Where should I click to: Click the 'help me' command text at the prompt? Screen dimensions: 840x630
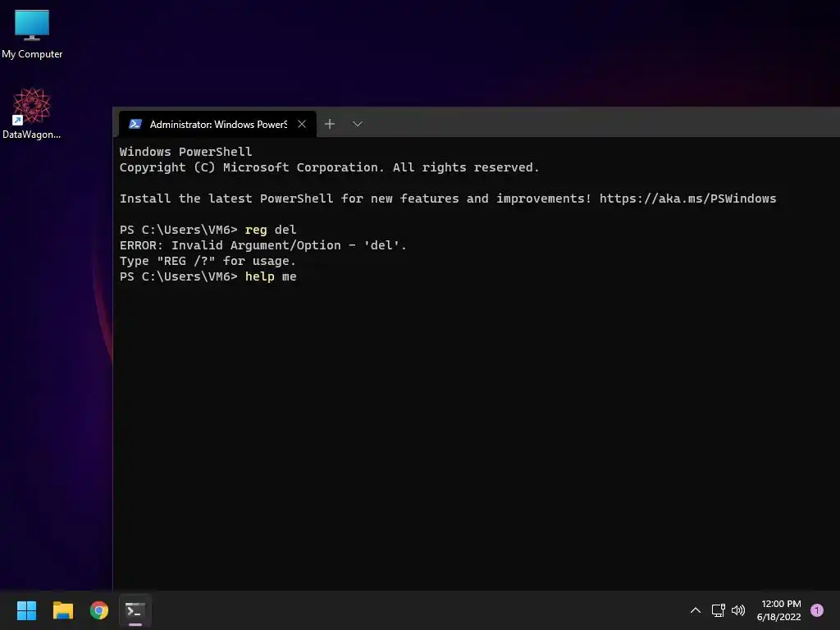271,276
